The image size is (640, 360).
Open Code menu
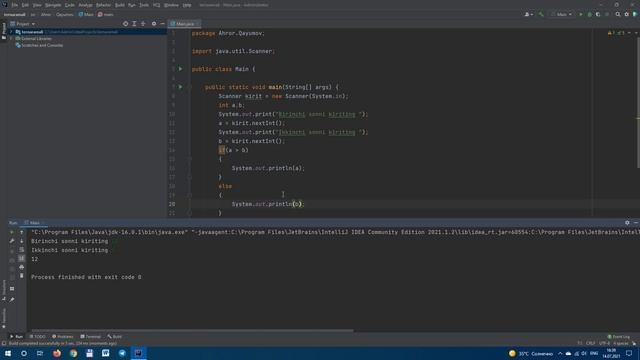(x=70, y=5)
